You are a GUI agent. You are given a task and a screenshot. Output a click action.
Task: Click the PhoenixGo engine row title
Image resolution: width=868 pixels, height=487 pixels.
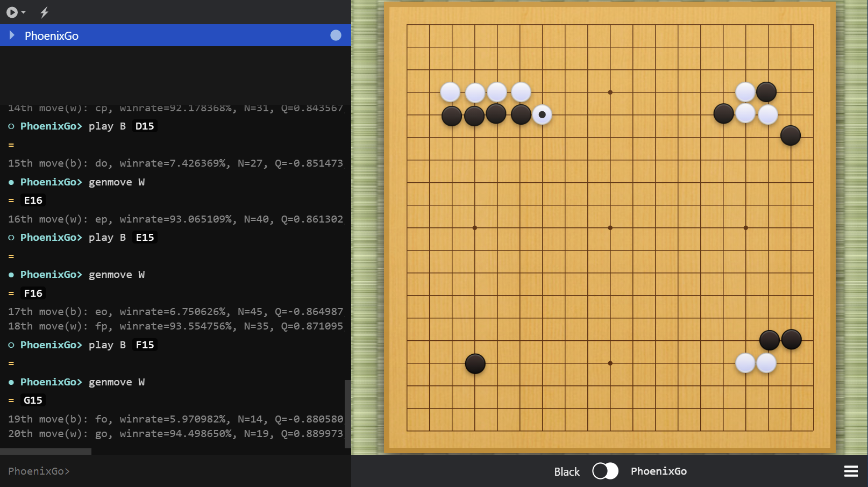[52, 36]
